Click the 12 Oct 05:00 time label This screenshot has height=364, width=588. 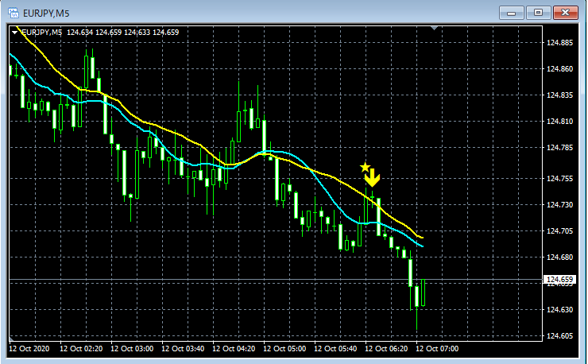284,349
